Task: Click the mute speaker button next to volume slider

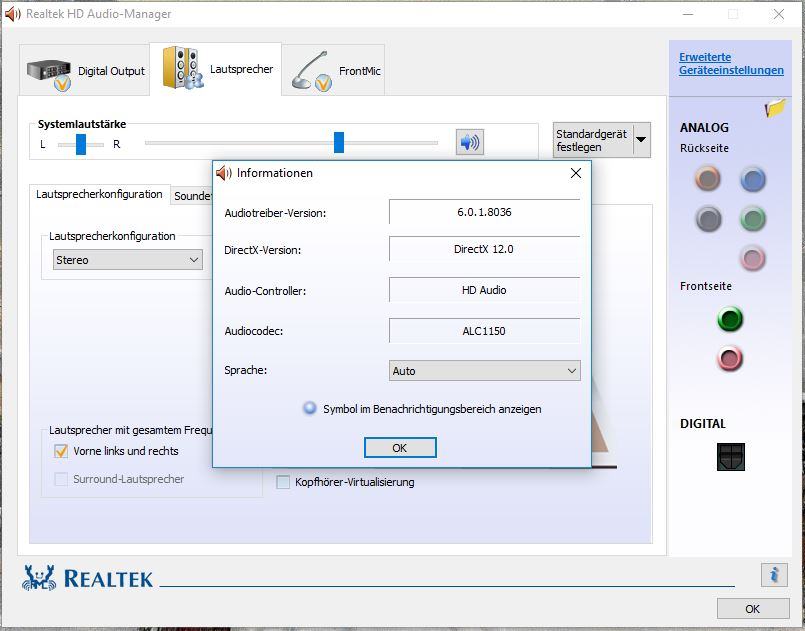Action: pyautogui.click(x=470, y=142)
